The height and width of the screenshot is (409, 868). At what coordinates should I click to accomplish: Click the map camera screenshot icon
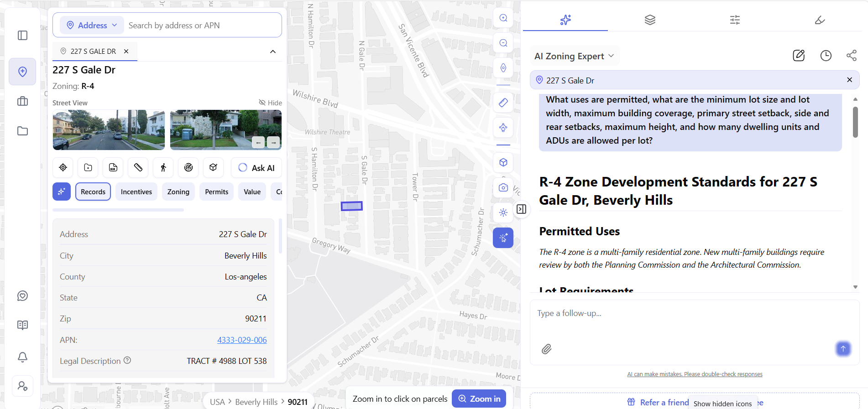(503, 187)
